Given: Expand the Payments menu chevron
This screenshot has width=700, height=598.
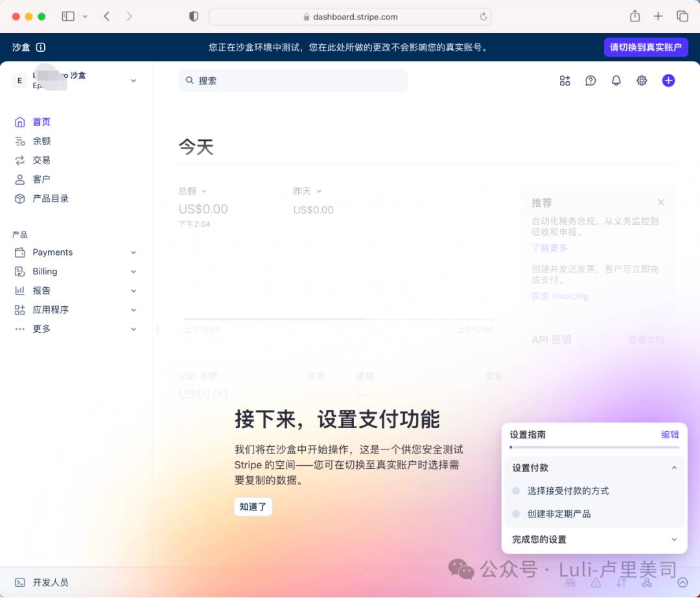Looking at the screenshot, I should tap(133, 252).
